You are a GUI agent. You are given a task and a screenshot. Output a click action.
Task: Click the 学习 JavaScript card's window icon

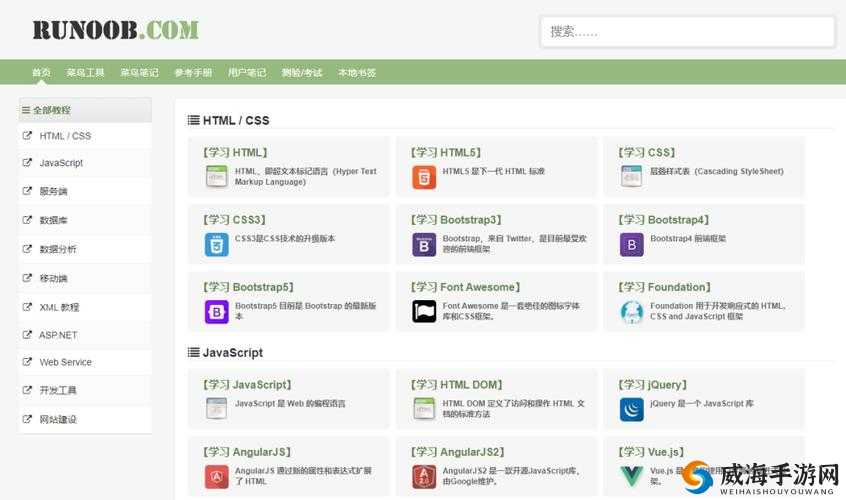tap(217, 409)
